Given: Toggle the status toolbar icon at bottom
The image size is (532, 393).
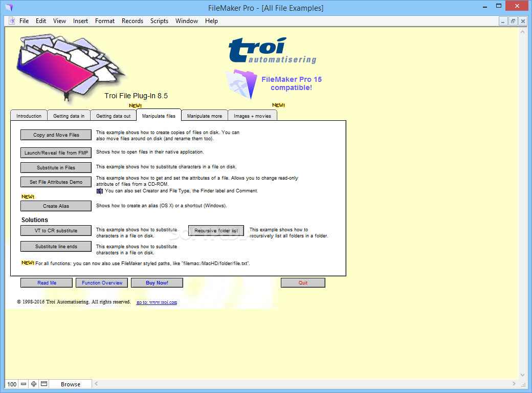Looking at the screenshot, I should (44, 384).
